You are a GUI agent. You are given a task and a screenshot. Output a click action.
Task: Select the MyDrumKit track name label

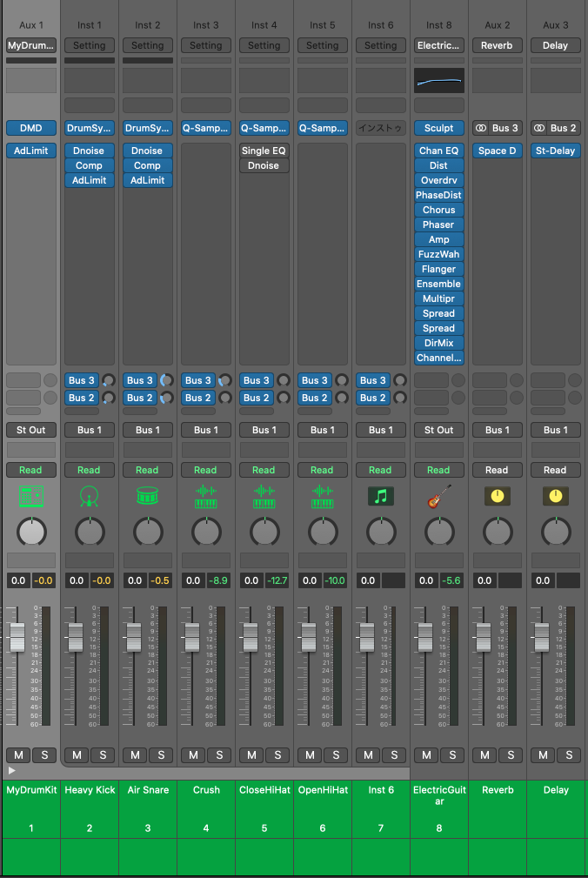pos(31,790)
